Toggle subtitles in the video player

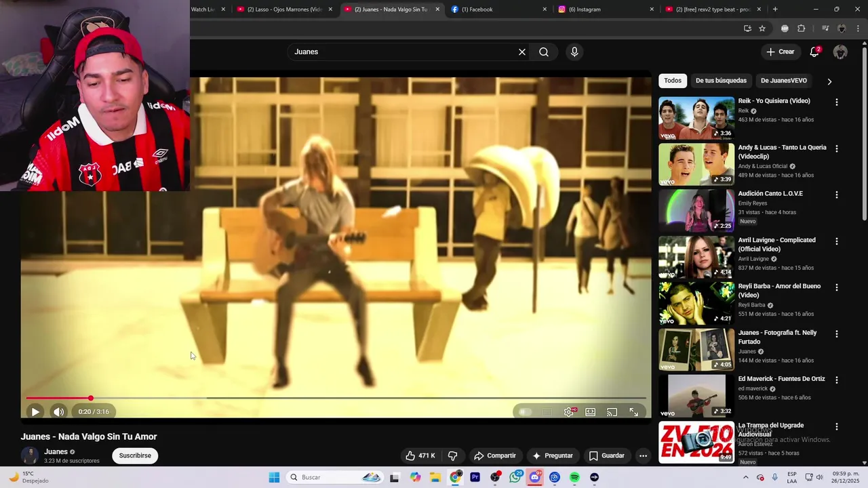[x=547, y=411]
